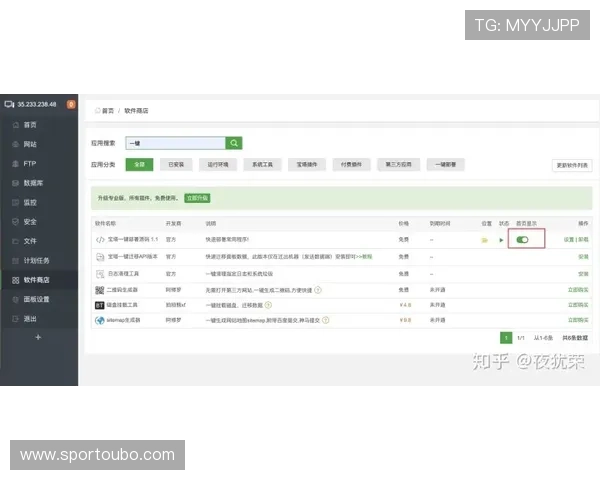Click the search magnifier button
The width and height of the screenshot is (600, 480).
[234, 143]
